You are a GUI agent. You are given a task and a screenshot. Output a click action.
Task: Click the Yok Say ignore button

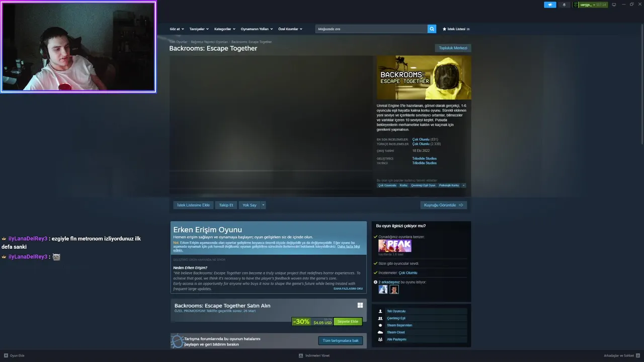250,205
